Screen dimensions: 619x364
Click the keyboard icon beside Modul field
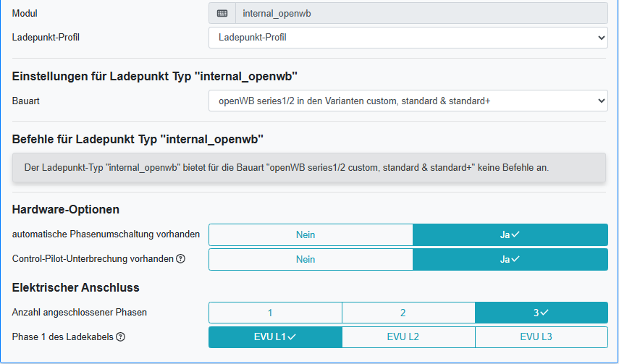(x=222, y=13)
